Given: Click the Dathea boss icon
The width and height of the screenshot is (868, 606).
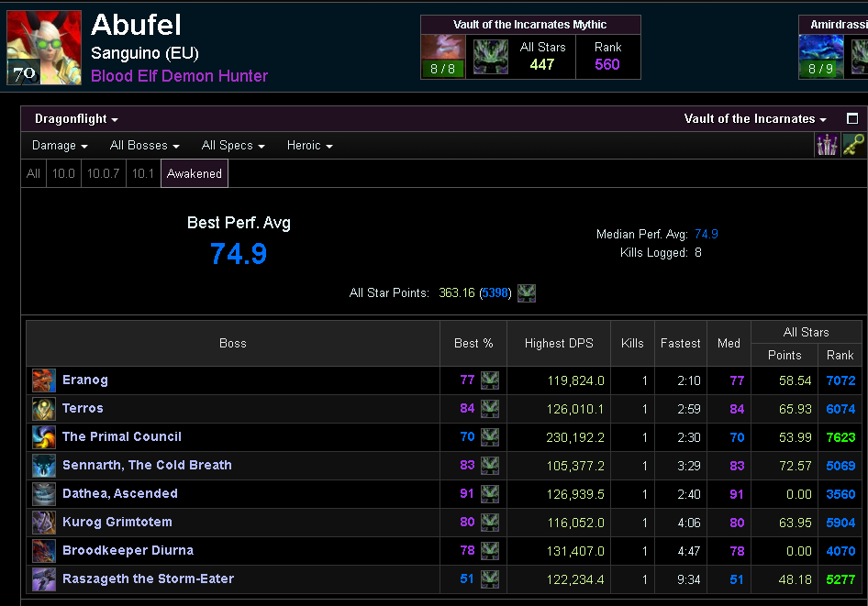Looking at the screenshot, I should 44,494.
